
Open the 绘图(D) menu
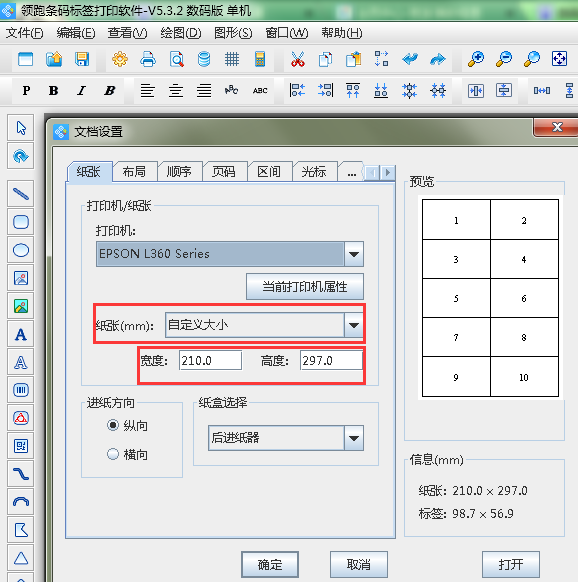[x=181, y=33]
